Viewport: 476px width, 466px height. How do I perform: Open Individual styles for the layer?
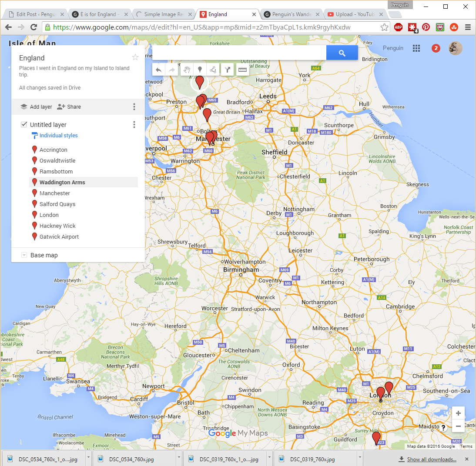(x=55, y=136)
